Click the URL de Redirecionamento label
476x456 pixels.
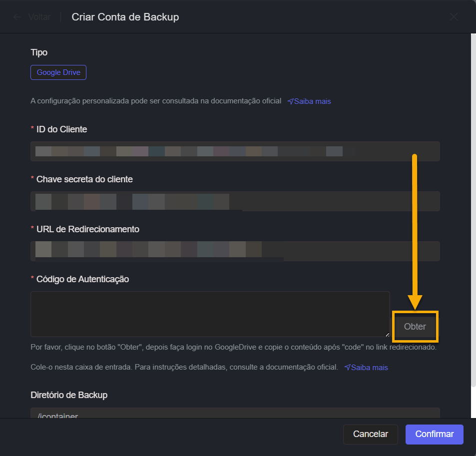88,229
